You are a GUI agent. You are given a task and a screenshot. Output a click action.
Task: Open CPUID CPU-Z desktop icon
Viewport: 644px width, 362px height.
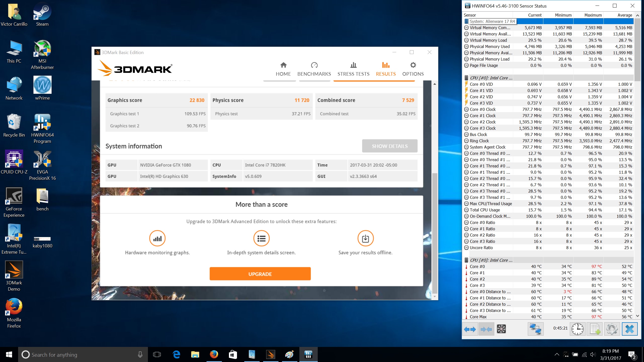[x=14, y=162]
